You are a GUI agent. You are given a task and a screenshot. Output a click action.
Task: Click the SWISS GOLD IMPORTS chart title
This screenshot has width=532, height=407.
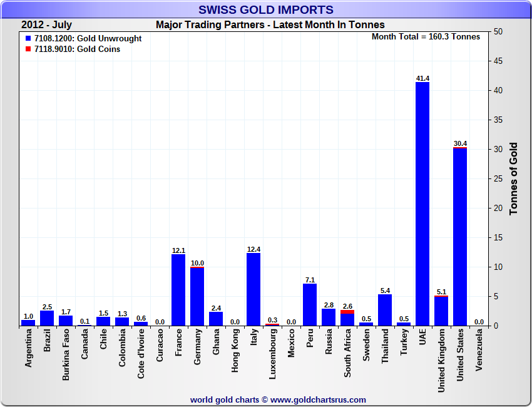pyautogui.click(x=266, y=10)
